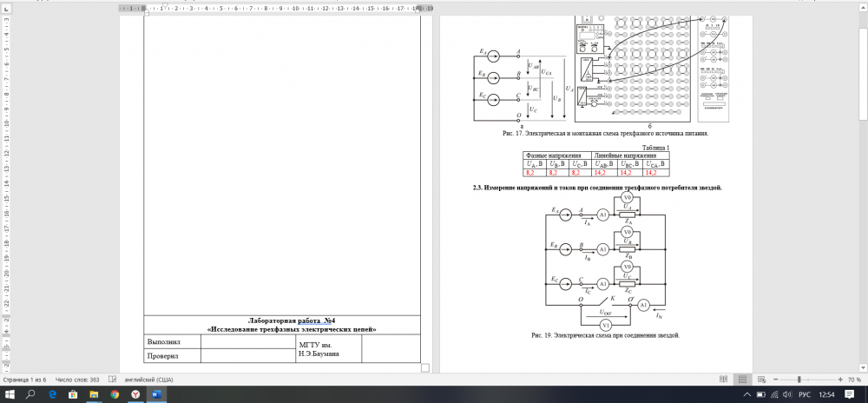
Task: Open page navigation via Страница 1 из 6
Action: pyautogui.click(x=26, y=380)
